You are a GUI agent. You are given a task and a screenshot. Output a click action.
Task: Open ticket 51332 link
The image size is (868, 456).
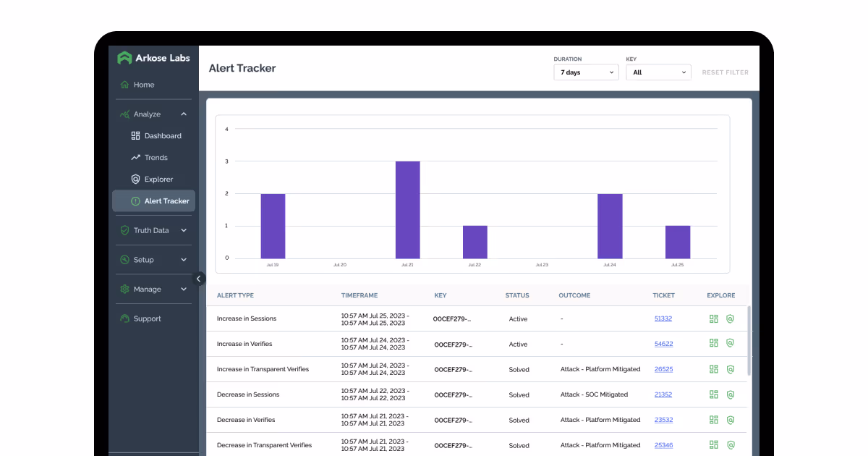[663, 318]
